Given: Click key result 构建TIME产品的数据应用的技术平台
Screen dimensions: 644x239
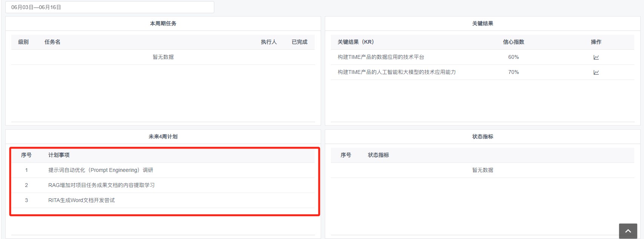Looking at the screenshot, I should (x=381, y=57).
